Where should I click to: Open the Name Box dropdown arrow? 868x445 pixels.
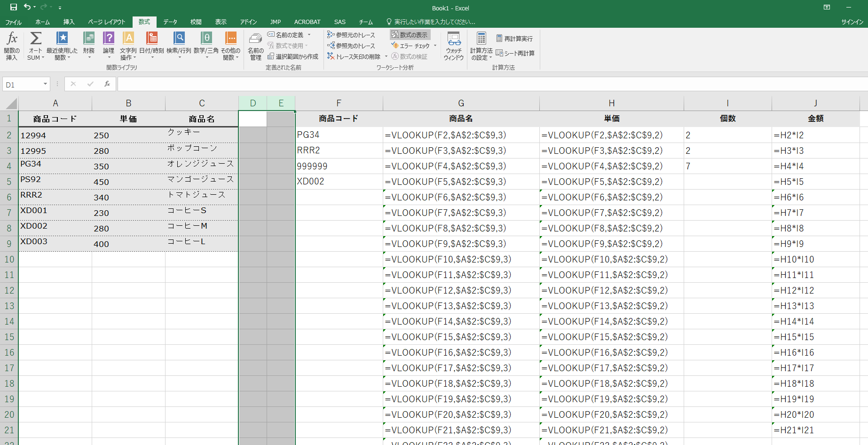[x=45, y=84]
